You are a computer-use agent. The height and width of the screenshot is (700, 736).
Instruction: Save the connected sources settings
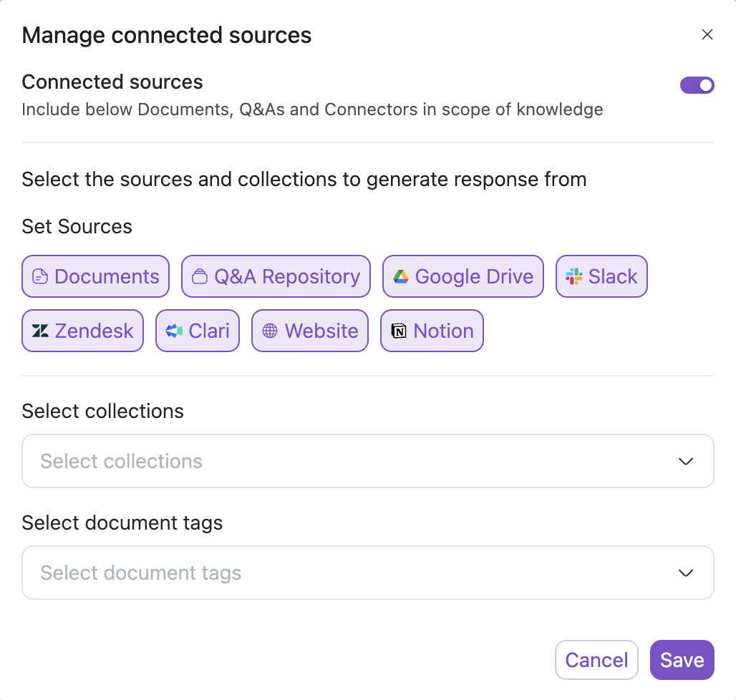[682, 660]
